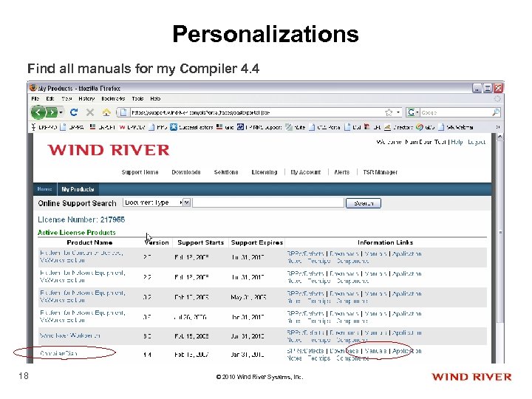Click the Product Name column header
The image size is (532, 399).
[89, 242]
